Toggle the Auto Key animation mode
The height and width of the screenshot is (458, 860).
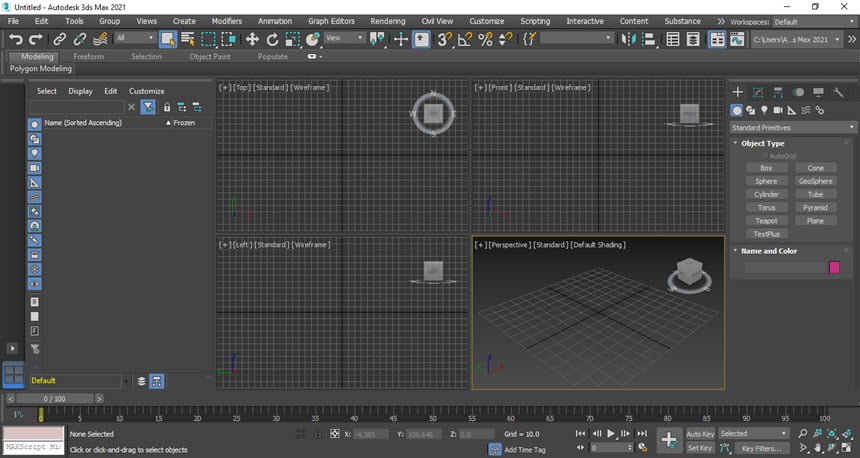(700, 434)
